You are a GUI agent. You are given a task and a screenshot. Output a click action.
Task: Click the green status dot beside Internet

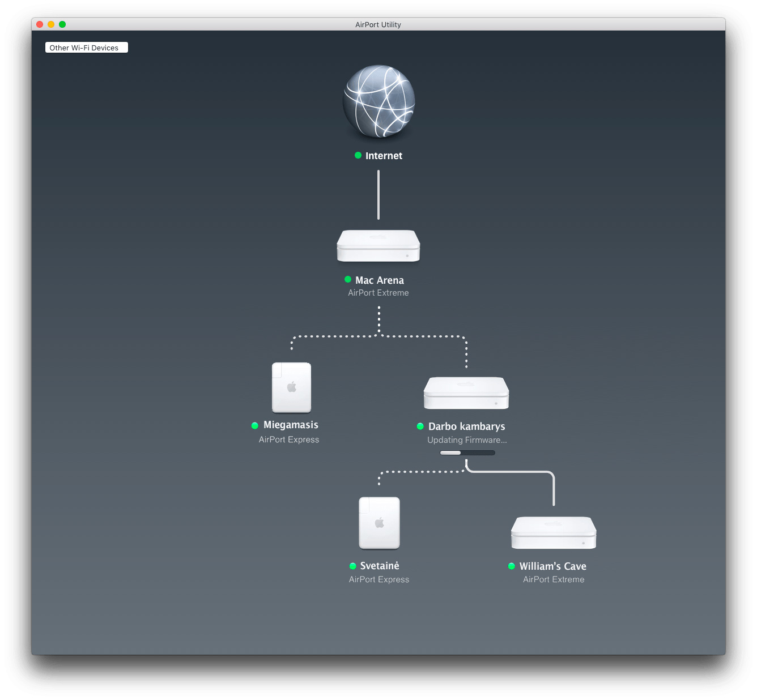point(358,155)
